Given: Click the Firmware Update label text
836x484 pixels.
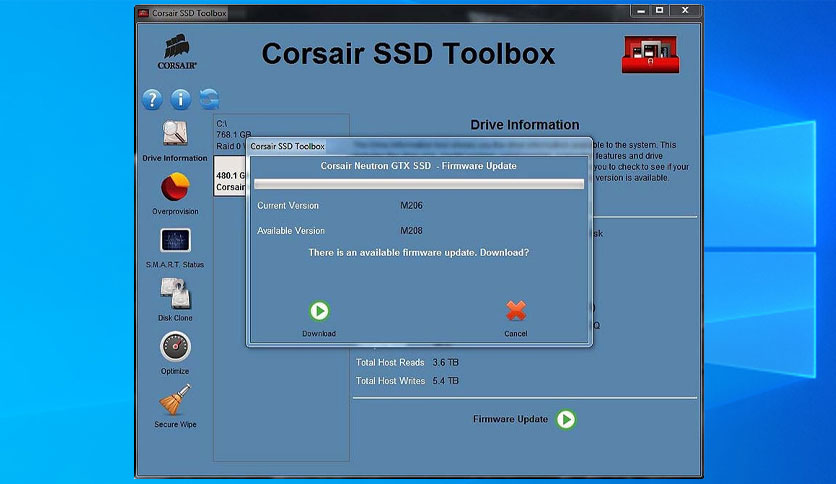Looking at the screenshot, I should (510, 419).
